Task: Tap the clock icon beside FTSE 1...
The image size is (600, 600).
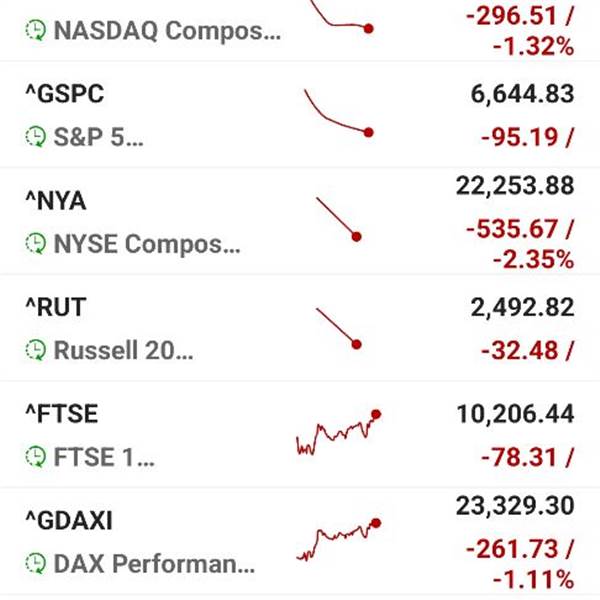Action: click(36, 457)
